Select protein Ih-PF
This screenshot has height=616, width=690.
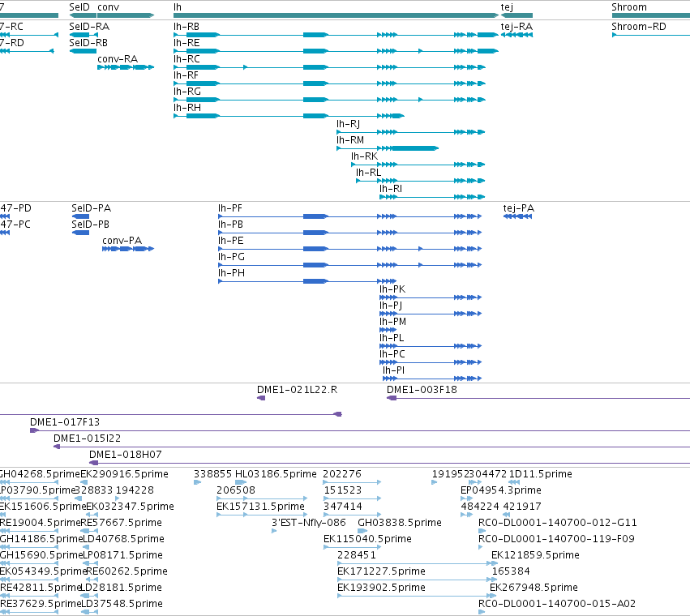click(349, 216)
